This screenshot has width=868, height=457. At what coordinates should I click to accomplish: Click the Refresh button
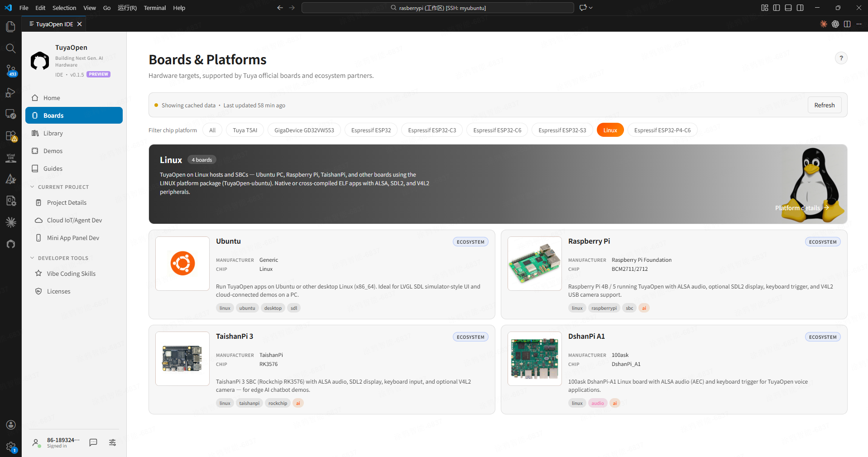[825, 105]
